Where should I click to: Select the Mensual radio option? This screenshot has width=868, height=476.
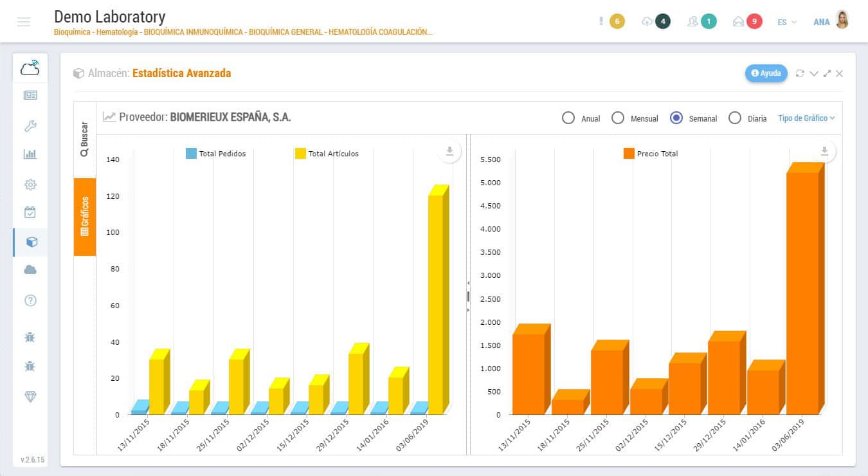618,118
